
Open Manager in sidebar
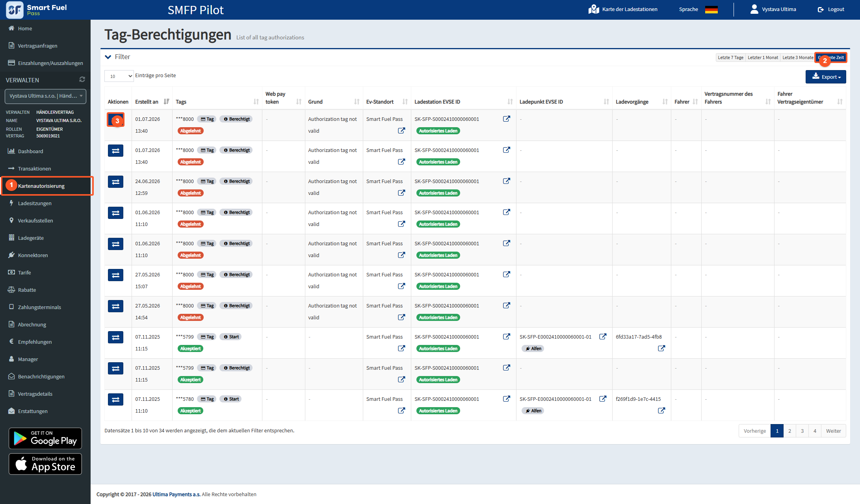coord(45,359)
